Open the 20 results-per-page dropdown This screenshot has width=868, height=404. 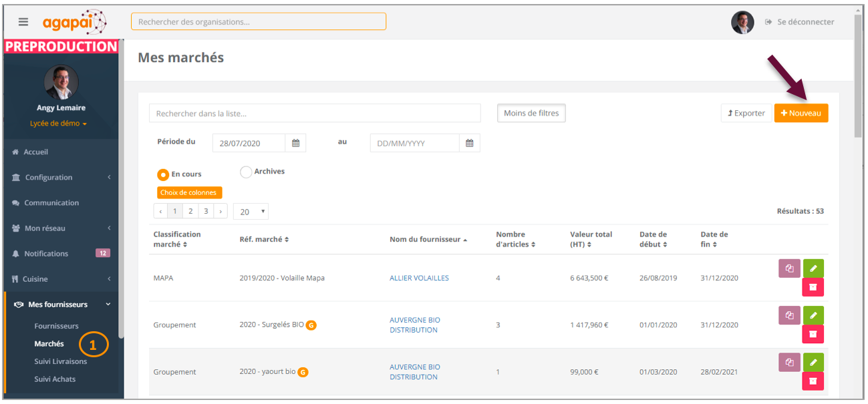click(x=251, y=212)
